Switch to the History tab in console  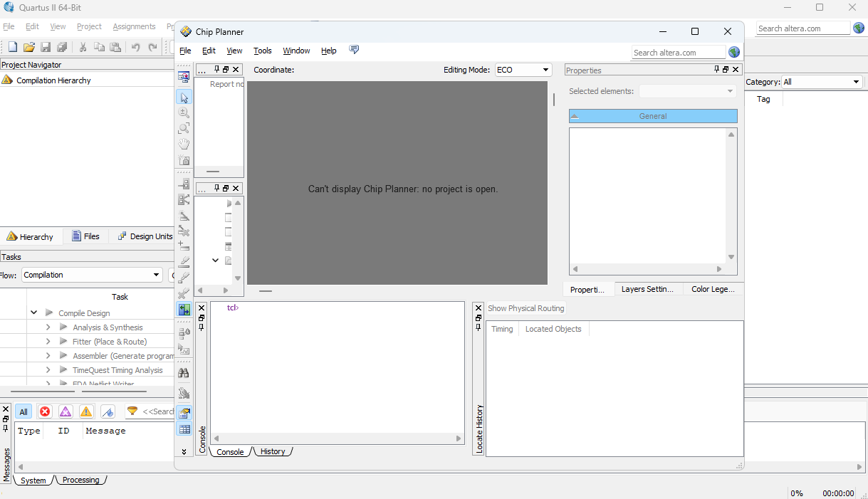click(x=273, y=451)
